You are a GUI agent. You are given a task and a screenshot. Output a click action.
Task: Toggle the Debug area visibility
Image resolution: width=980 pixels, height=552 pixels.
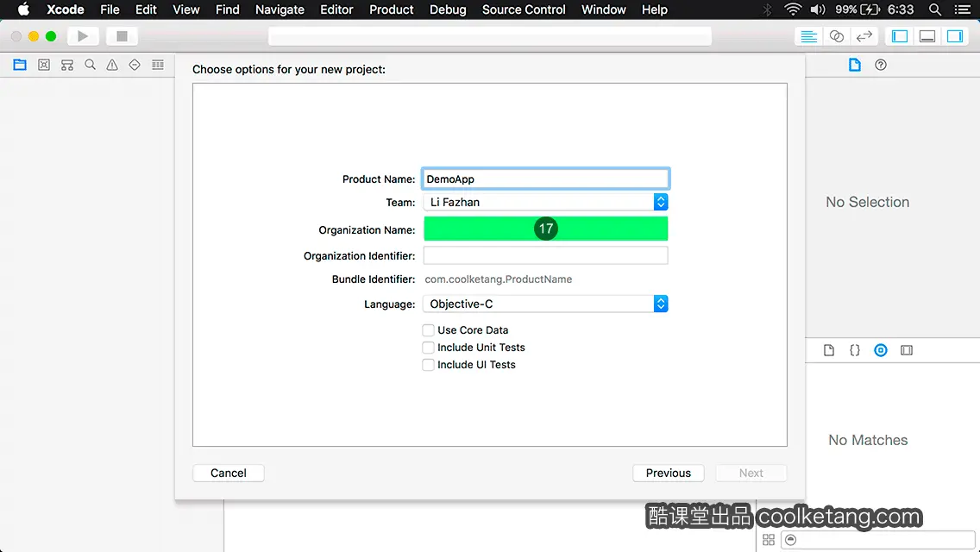point(927,36)
